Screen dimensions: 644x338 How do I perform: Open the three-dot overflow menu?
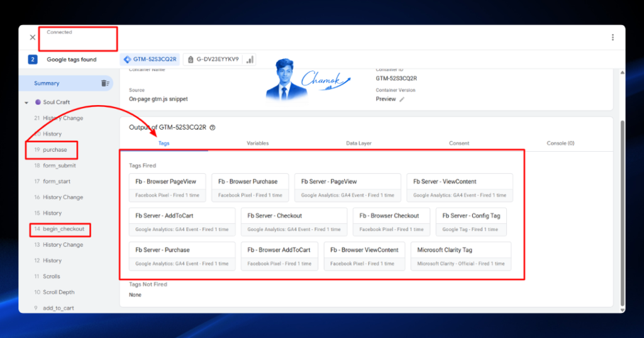pos(613,37)
